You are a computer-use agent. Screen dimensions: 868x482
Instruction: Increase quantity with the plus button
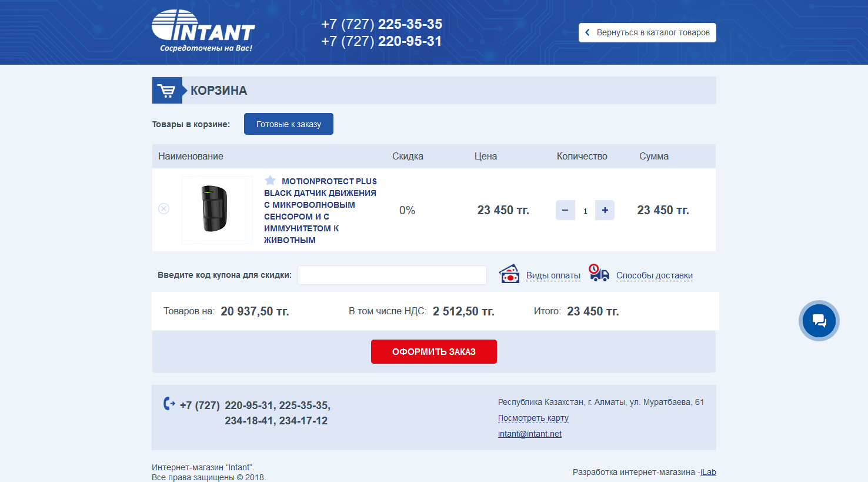[x=605, y=210]
